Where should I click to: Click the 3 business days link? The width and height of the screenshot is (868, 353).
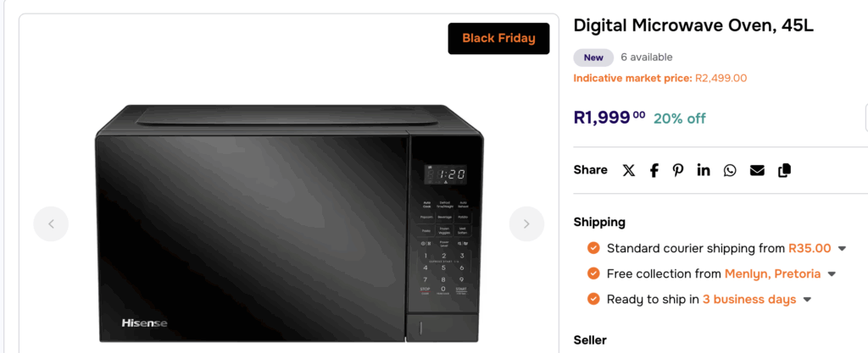pyautogui.click(x=749, y=300)
